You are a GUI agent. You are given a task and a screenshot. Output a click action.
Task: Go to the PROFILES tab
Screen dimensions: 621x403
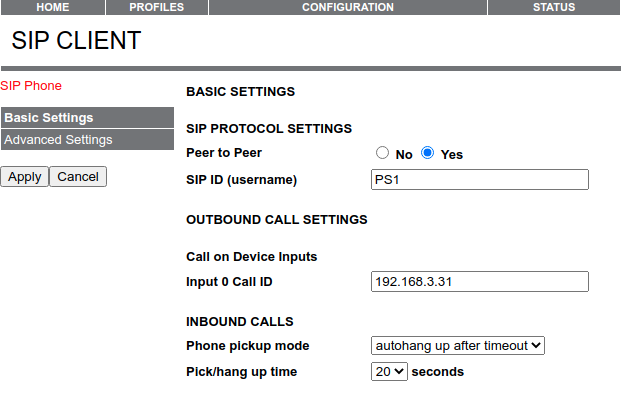click(157, 7)
